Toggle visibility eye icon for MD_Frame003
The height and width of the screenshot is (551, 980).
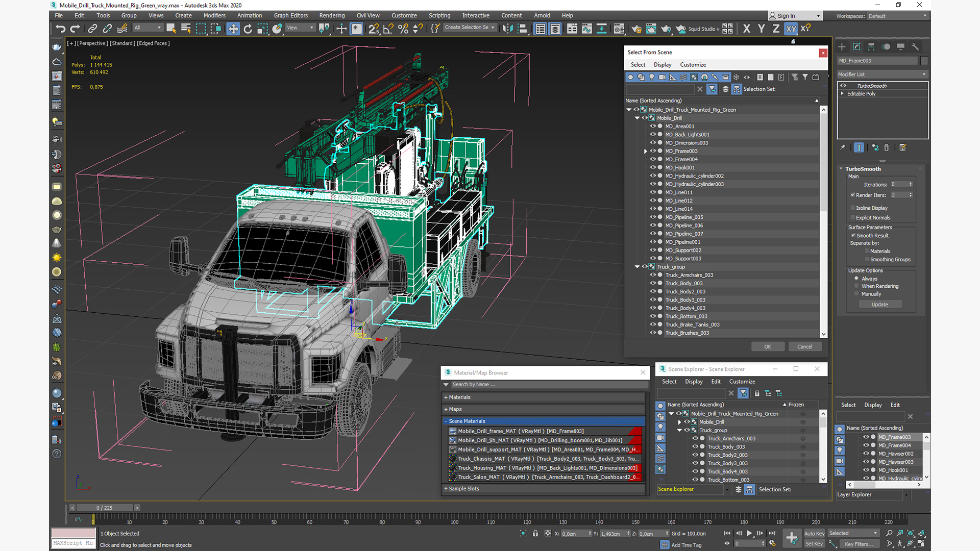tap(651, 151)
